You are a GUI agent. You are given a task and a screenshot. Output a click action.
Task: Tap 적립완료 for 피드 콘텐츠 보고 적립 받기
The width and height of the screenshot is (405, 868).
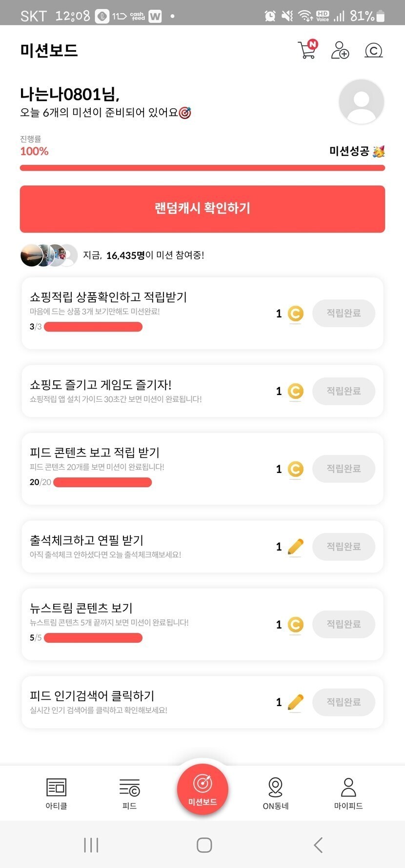tap(344, 469)
